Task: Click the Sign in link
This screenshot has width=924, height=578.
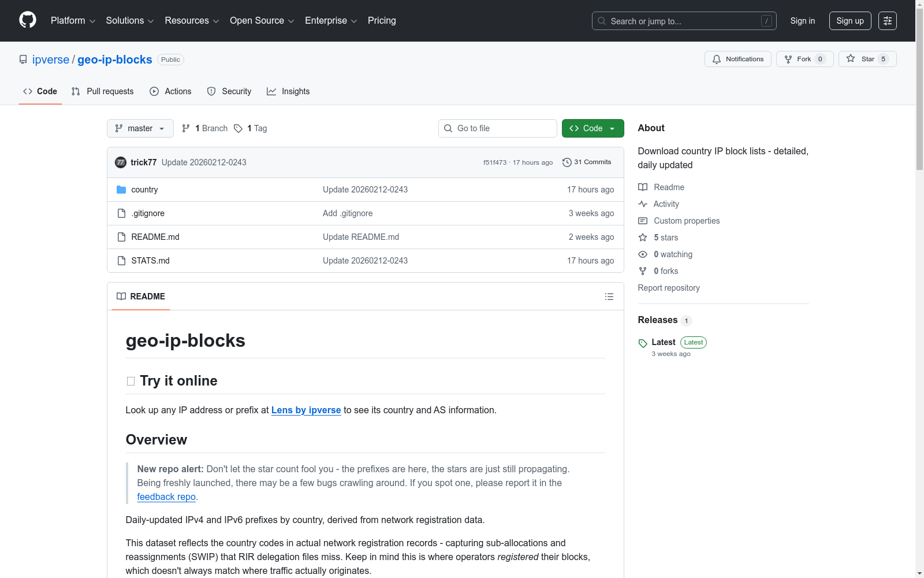Action: tap(803, 21)
